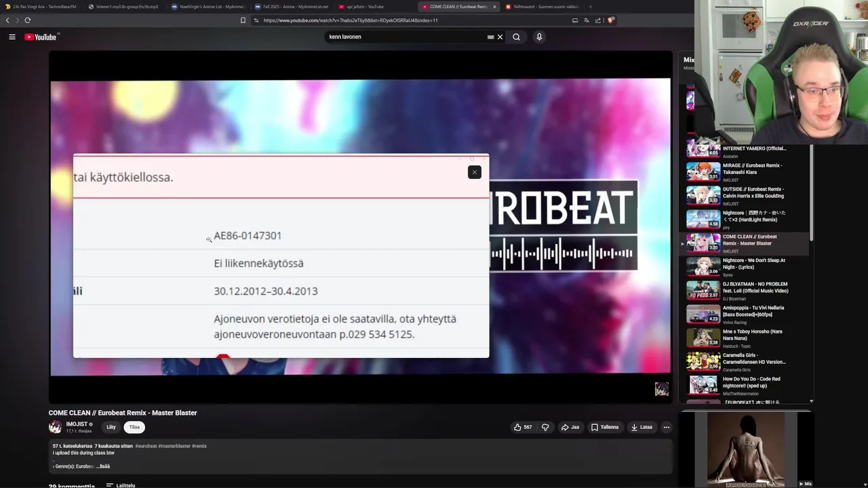Click the Tallenna save button

pos(605,427)
